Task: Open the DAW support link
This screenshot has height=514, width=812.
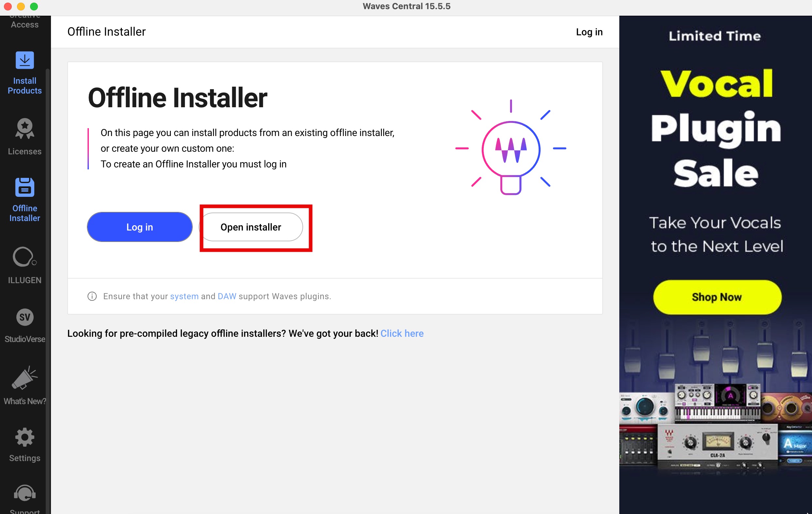Action: (227, 296)
